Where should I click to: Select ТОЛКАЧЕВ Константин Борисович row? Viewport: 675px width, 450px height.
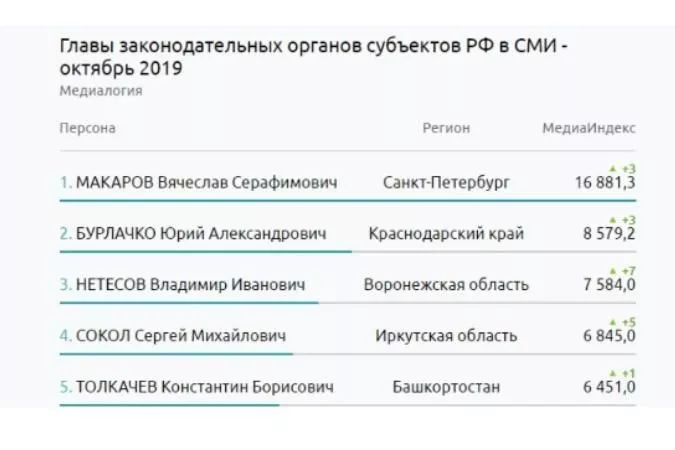click(204, 387)
